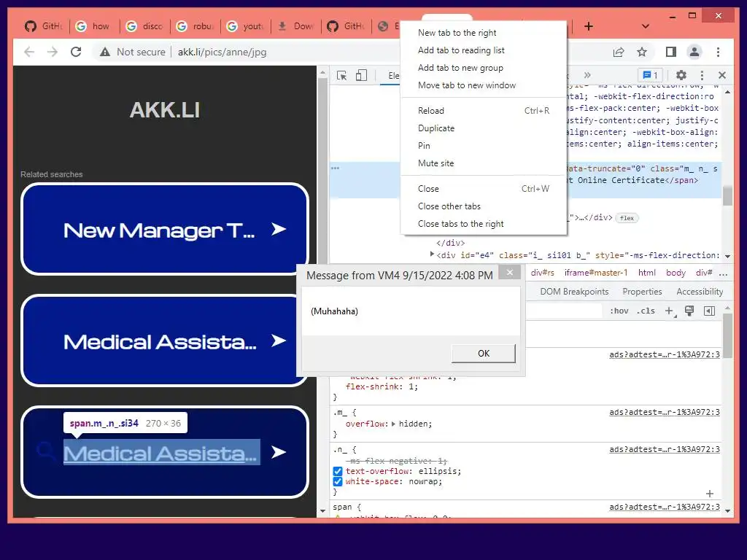Click the new style rule plus icon
This screenshot has width=747, height=560.
[x=670, y=311]
